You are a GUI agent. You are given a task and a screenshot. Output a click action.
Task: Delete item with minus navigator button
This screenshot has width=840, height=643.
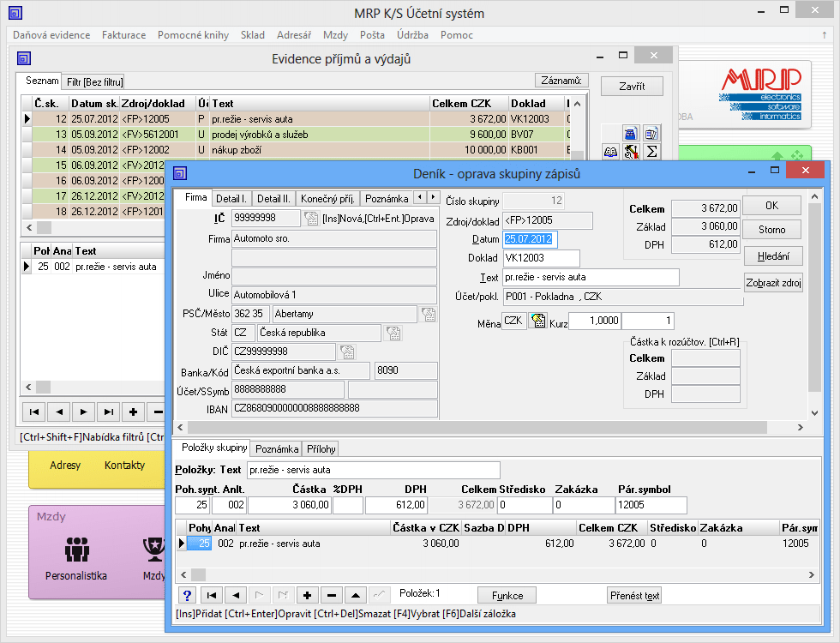[332, 595]
